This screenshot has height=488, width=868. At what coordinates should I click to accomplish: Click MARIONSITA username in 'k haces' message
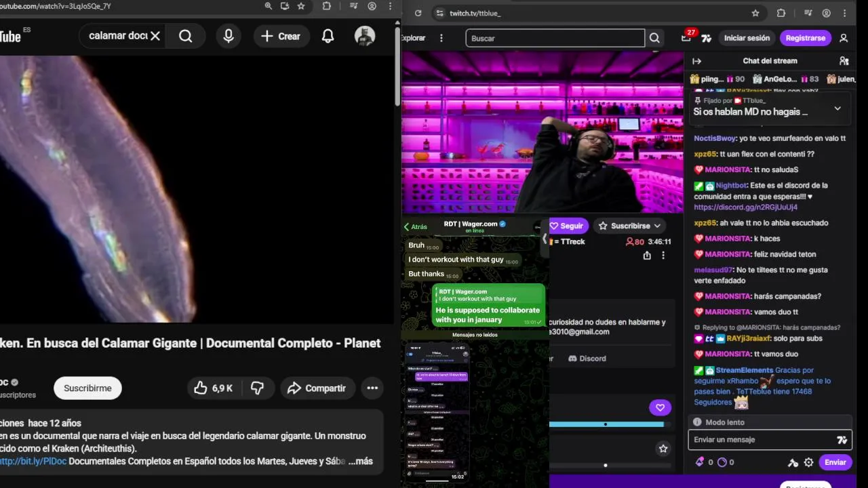pyautogui.click(x=728, y=239)
